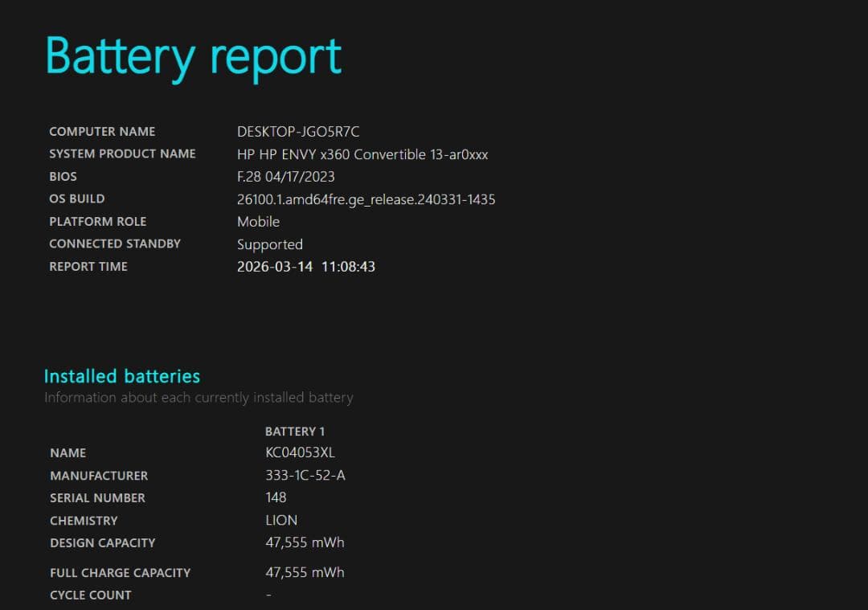Image resolution: width=868 pixels, height=610 pixels.
Task: Select the CONNECTED STANDBY Supported value
Action: pos(270,244)
